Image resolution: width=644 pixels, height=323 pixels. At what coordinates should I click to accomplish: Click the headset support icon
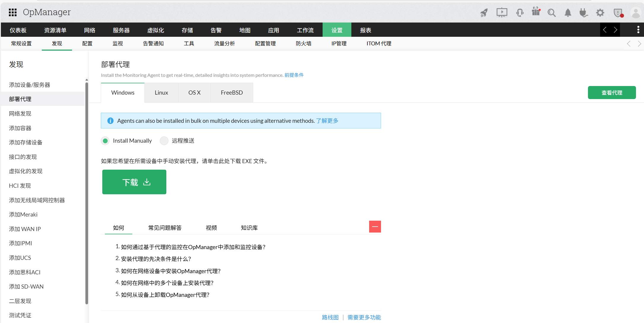tap(520, 12)
